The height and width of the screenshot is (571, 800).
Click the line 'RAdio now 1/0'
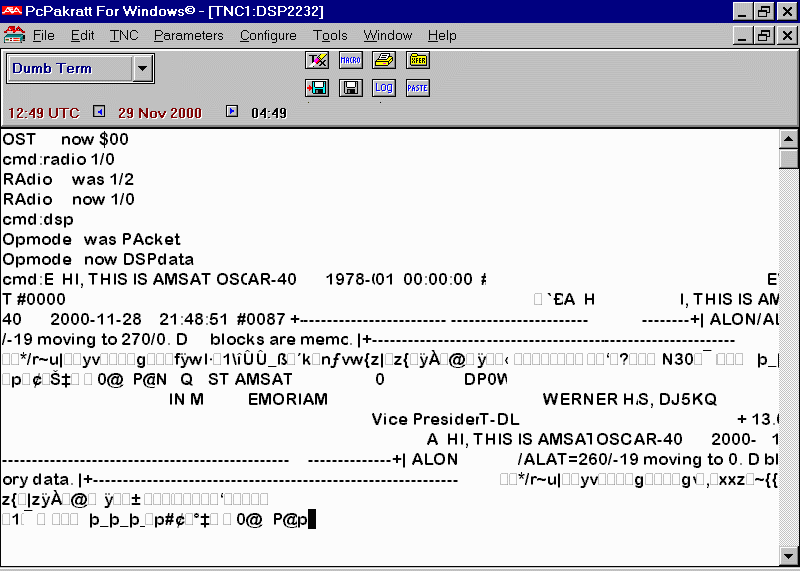click(x=68, y=199)
